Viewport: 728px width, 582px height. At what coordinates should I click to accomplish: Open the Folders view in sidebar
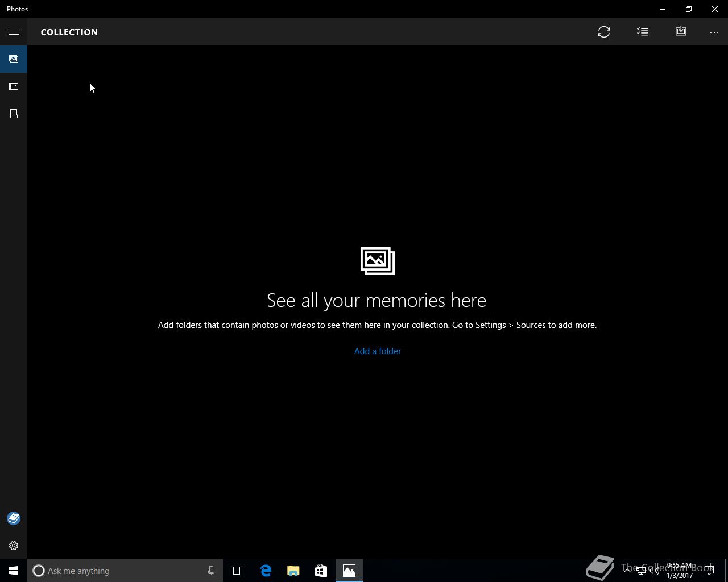[x=14, y=114]
